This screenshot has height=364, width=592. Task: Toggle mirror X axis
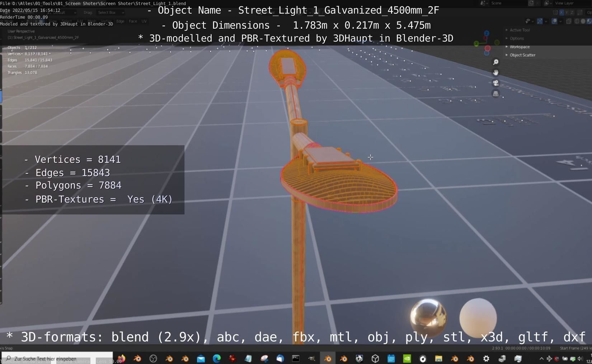pos(562,13)
